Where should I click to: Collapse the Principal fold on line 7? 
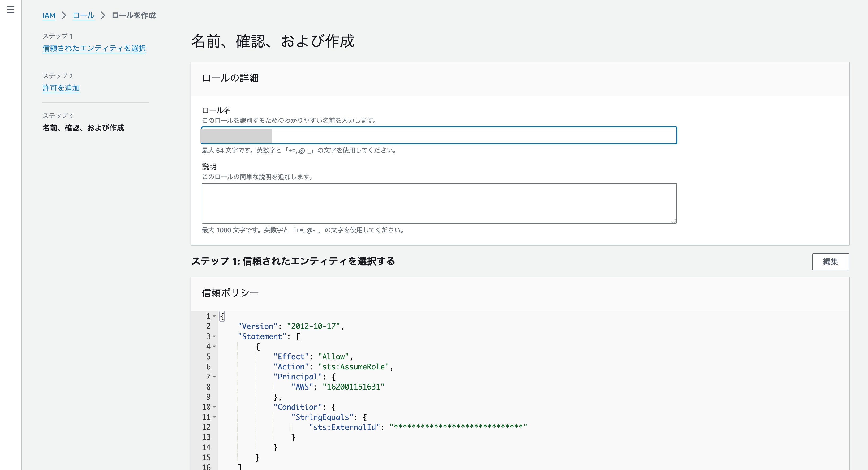214,377
